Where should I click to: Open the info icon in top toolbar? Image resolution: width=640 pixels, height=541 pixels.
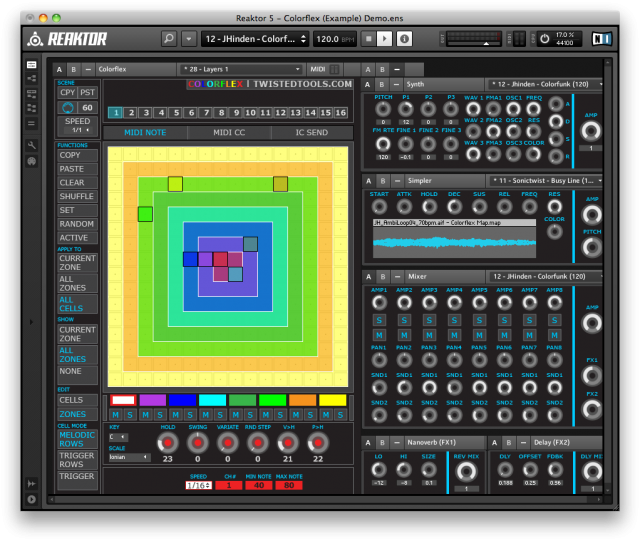(404, 39)
